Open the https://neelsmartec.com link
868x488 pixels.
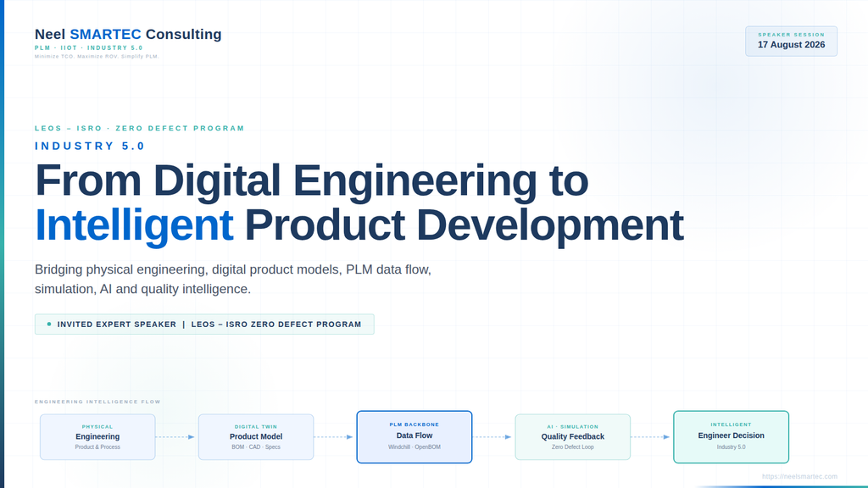tap(799, 476)
